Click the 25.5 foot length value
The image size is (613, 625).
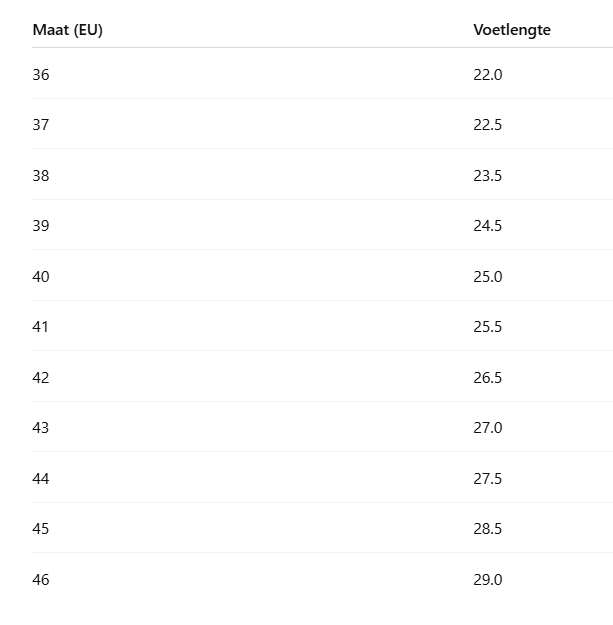click(488, 327)
